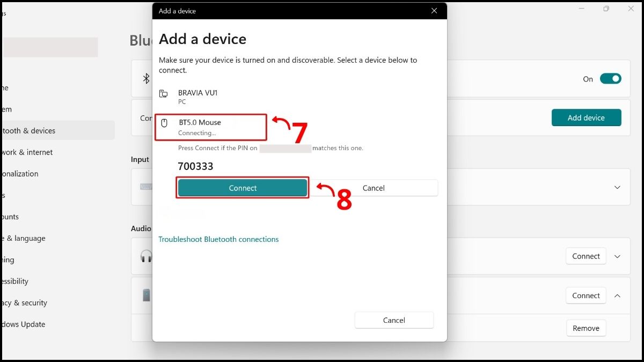Click Add device button in Settings window
Viewport: 644px width, 362px height.
586,118
